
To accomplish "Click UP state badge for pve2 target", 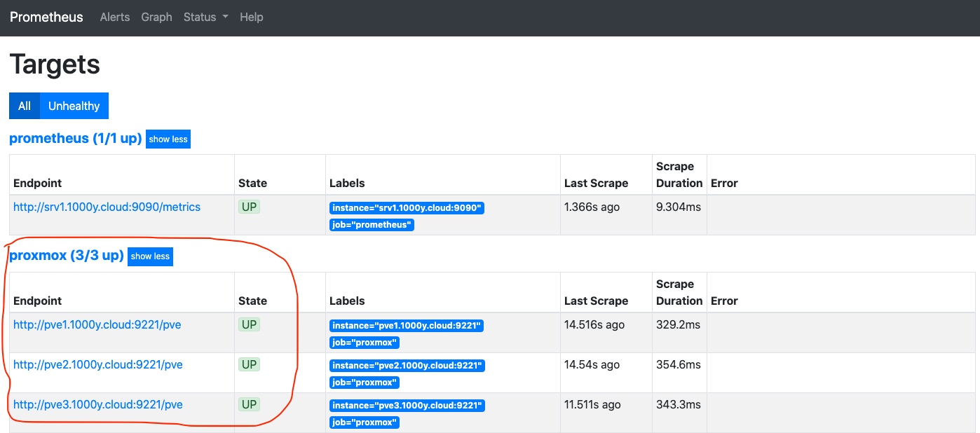I will click(x=249, y=365).
